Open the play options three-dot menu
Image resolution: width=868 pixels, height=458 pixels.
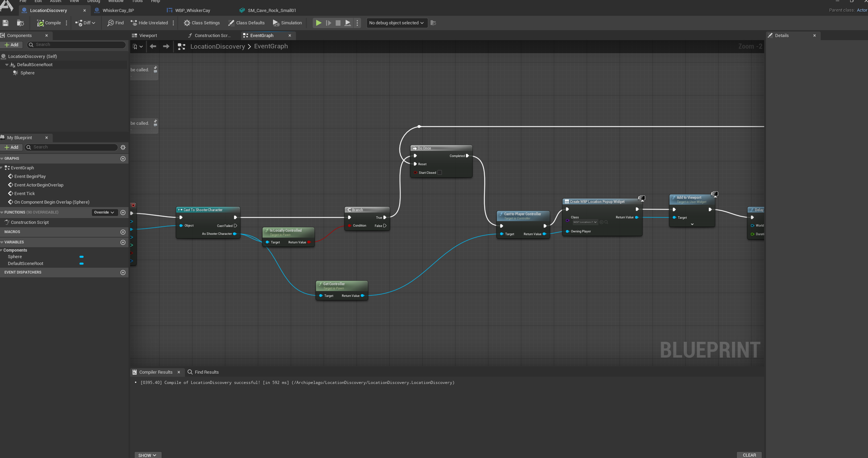[357, 23]
